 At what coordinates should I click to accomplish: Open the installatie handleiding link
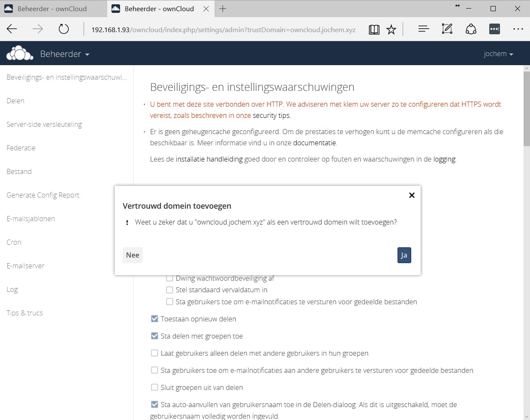[x=209, y=159]
